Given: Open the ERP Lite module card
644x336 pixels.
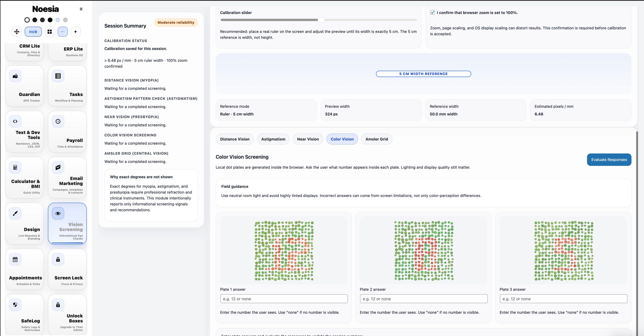Looking at the screenshot, I should point(67,52).
